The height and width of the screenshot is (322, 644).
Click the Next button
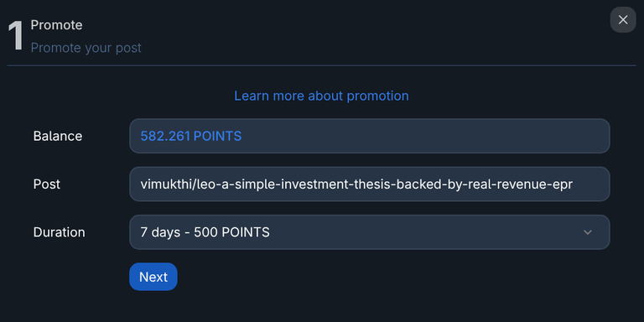(153, 277)
